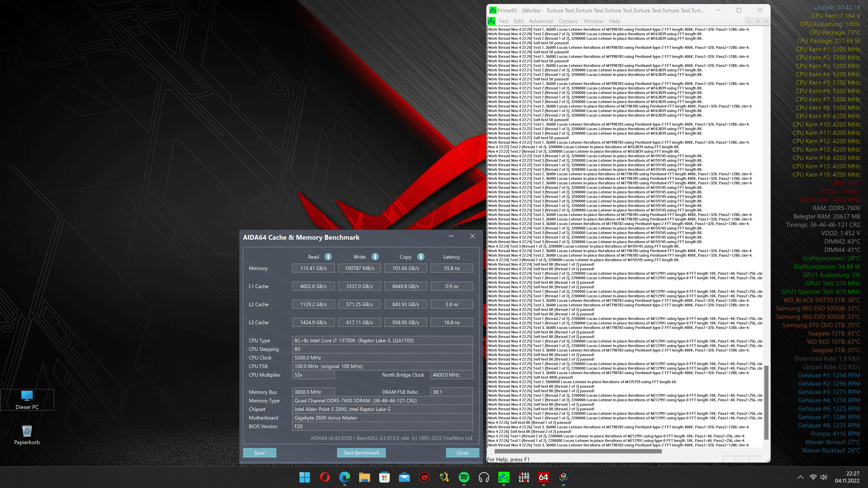Screen dimensions: 868x488
Task: Click the Write info icon
Action: [x=375, y=257]
